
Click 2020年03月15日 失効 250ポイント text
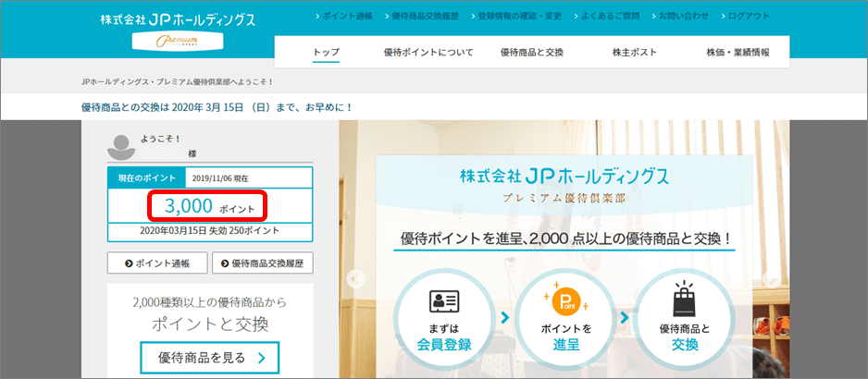(x=210, y=230)
